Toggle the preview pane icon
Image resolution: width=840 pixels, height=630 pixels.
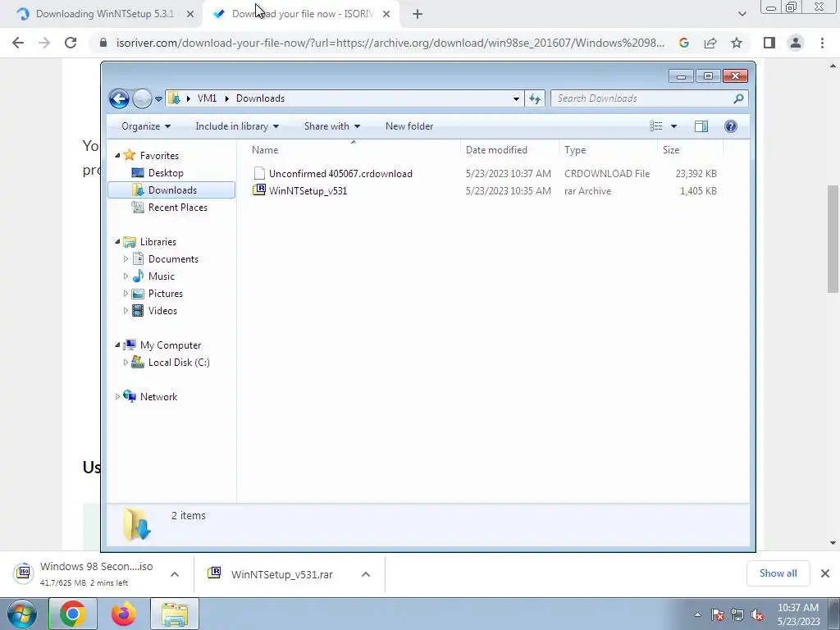[x=701, y=126]
